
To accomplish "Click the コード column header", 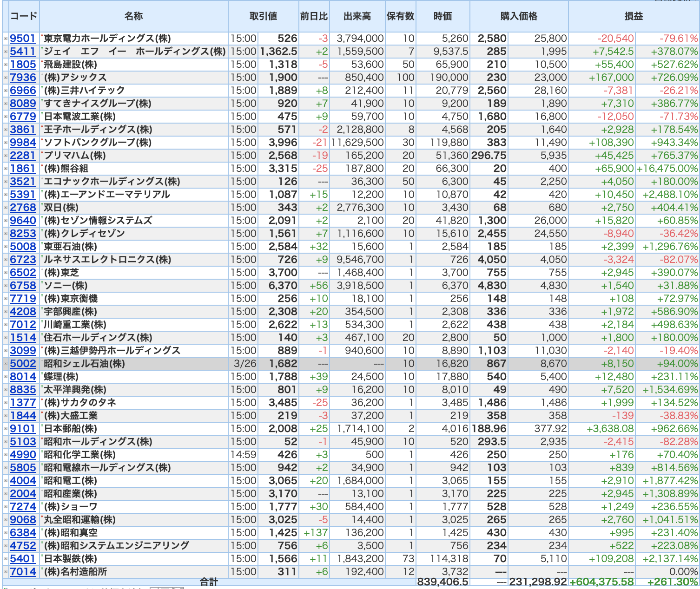I will (x=24, y=16).
